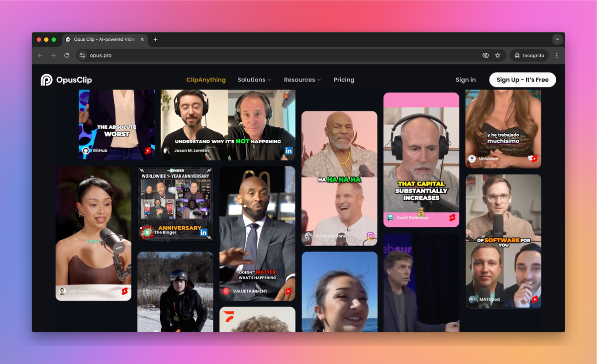Viewport: 597px width, 364px height.
Task: Click YouTube icon on VALUETAINMENT clip
Action: point(288,291)
